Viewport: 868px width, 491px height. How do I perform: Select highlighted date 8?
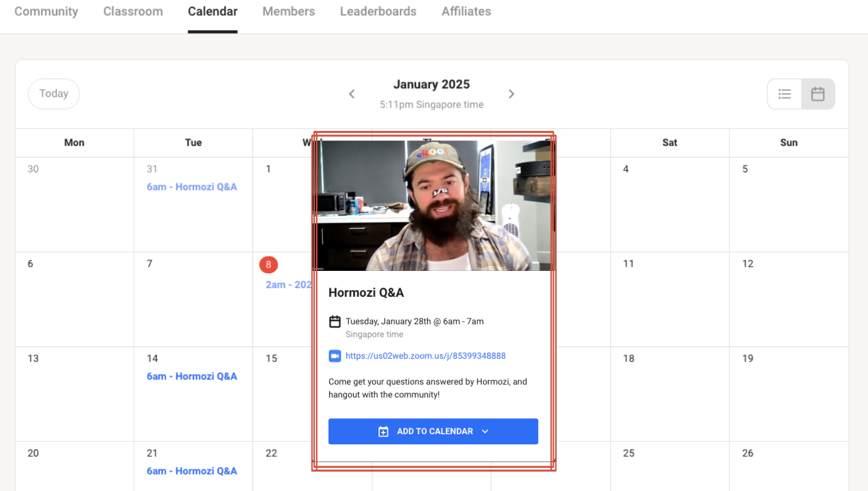pyautogui.click(x=268, y=264)
